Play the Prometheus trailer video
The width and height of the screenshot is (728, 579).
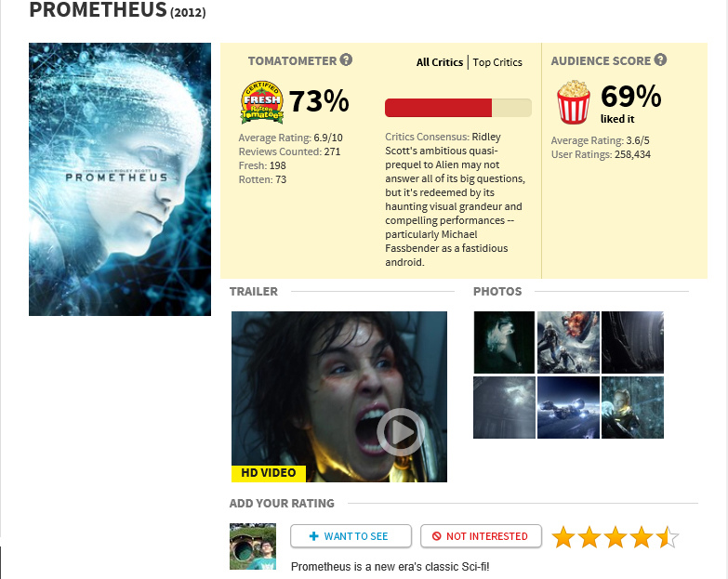pos(400,432)
